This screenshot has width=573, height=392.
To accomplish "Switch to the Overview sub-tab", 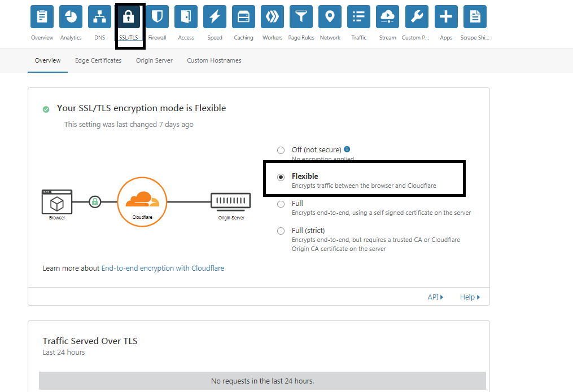I will 47,60.
